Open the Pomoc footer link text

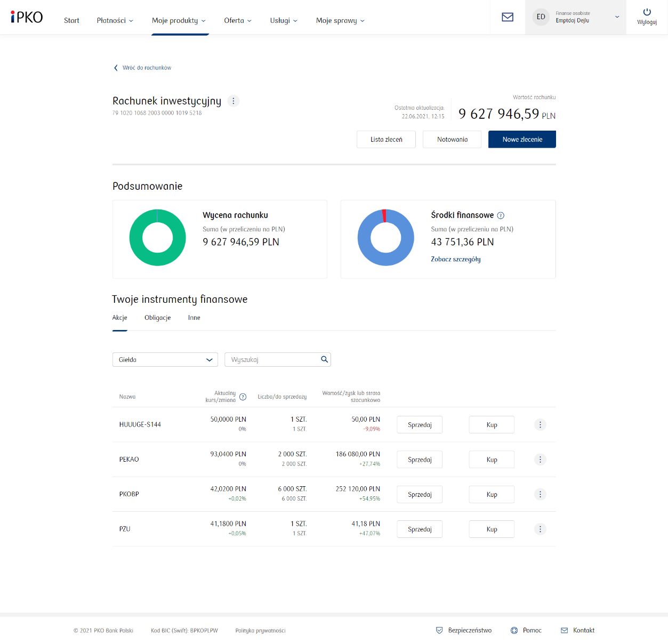click(532, 630)
